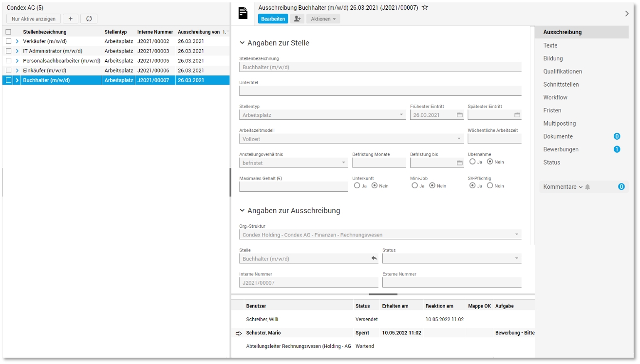640x364 pixels.
Task: Open the Bildung tab
Action: coord(553,58)
